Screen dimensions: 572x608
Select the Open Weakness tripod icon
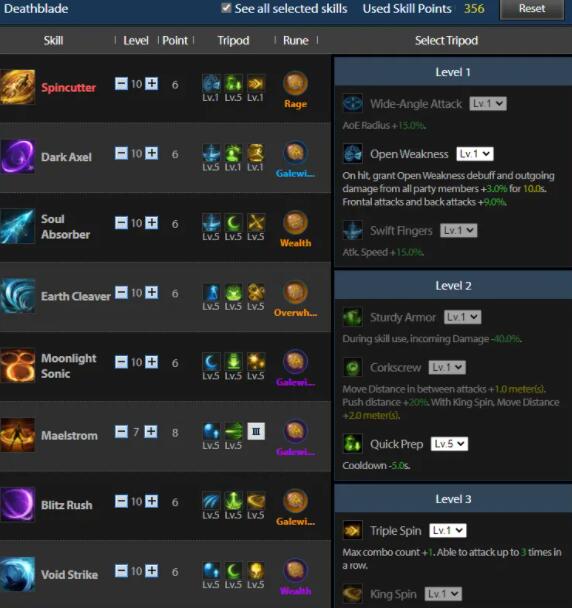click(353, 154)
